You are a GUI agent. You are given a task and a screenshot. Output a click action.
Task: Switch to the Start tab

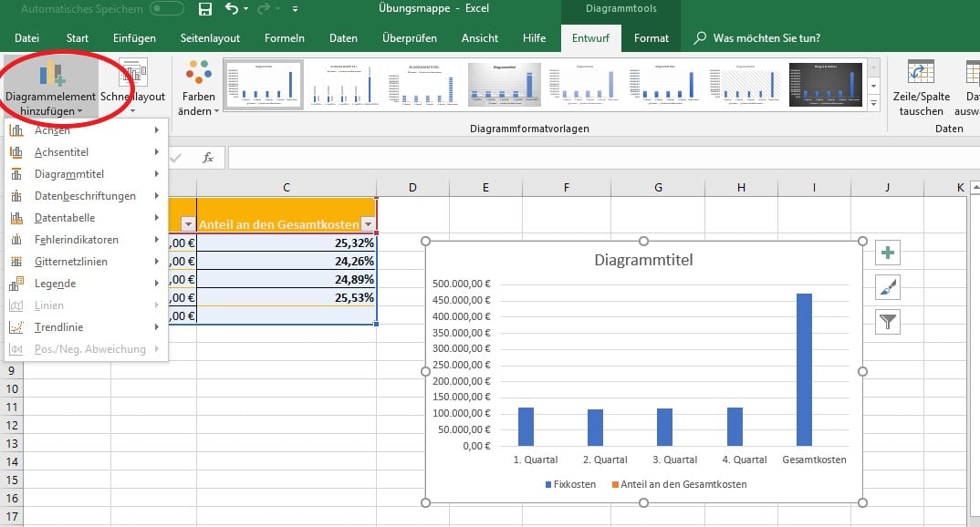(78, 38)
